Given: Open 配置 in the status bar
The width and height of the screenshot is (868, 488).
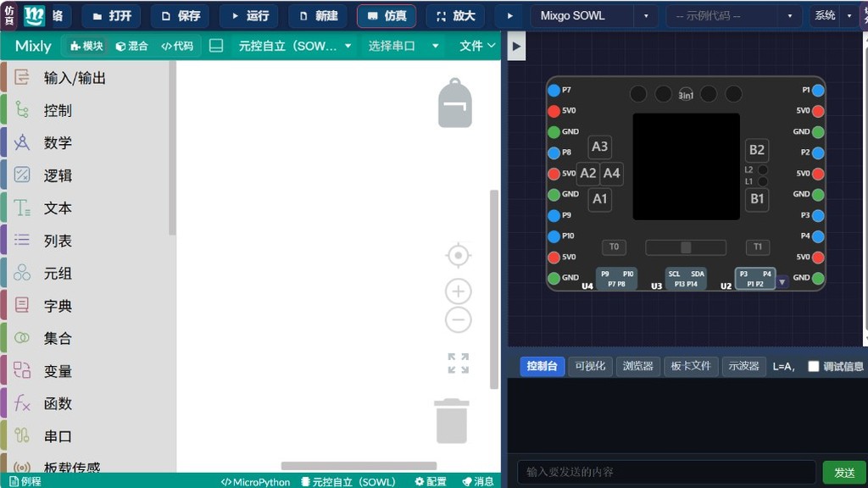Looking at the screenshot, I should 431,481.
